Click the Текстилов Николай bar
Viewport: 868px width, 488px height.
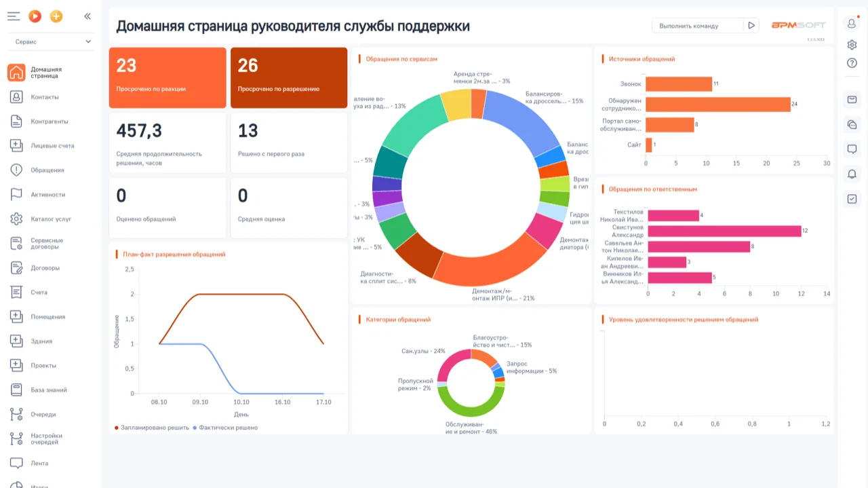click(673, 215)
